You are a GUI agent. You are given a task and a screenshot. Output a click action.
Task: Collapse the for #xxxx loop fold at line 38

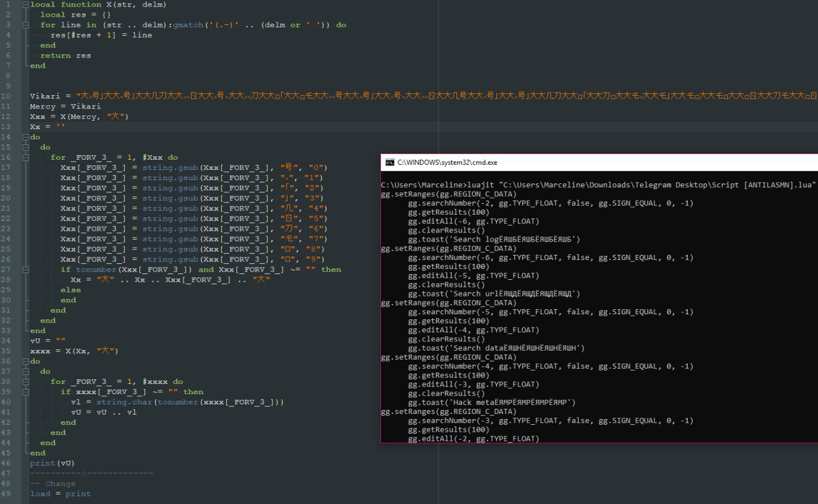(26, 382)
